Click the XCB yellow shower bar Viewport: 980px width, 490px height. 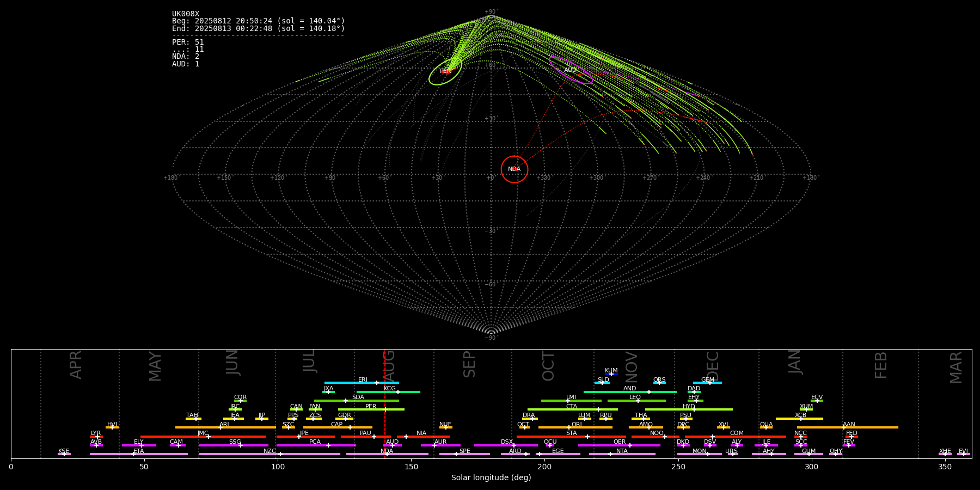coord(799,419)
